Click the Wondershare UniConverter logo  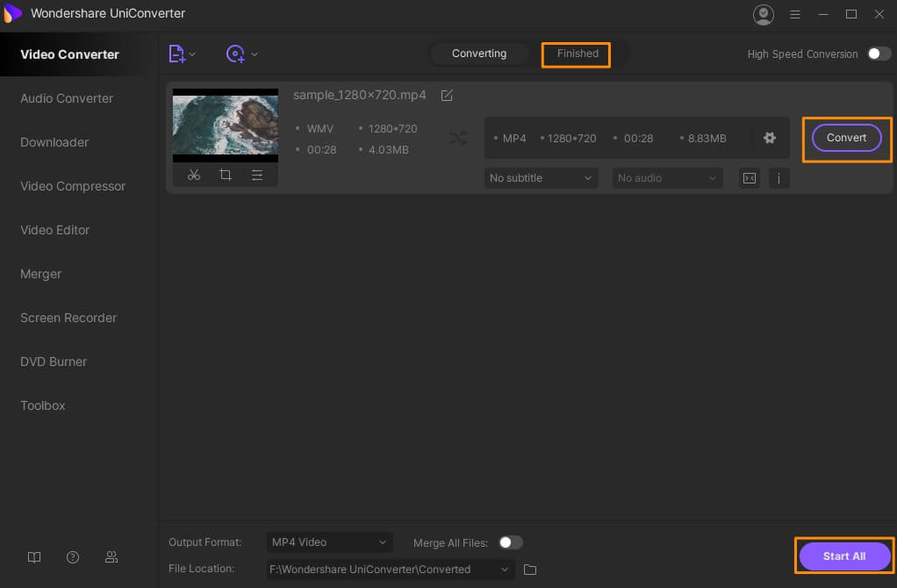(x=12, y=13)
